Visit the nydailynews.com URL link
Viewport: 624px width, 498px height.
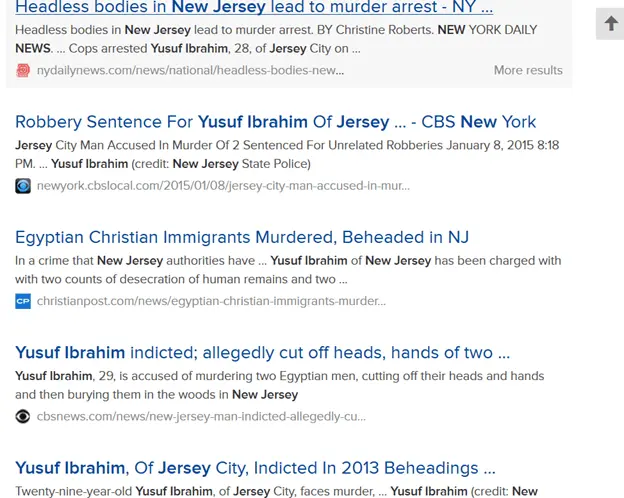click(190, 70)
